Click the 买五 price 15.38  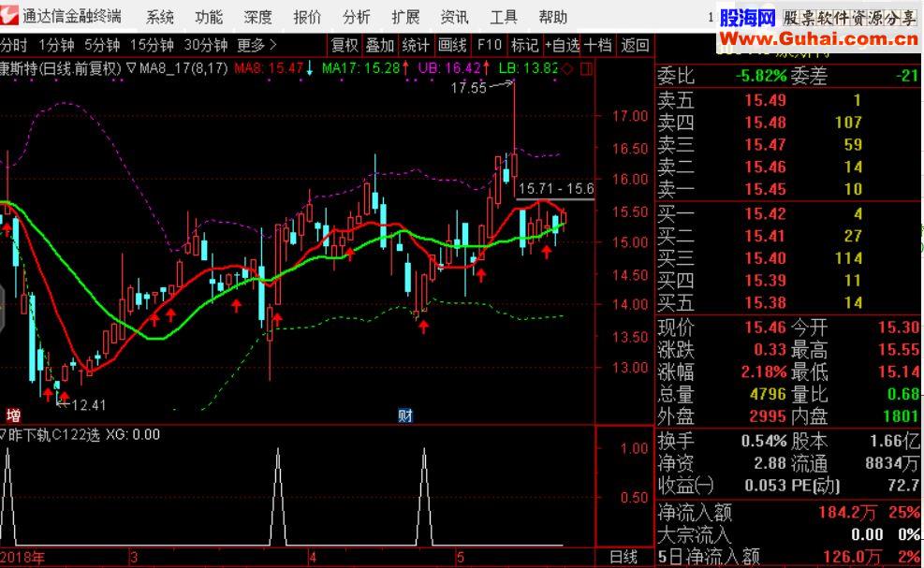(x=765, y=303)
